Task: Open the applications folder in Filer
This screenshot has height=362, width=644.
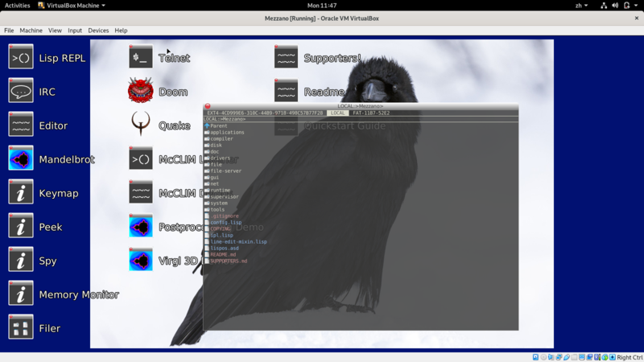Action: coord(225,132)
